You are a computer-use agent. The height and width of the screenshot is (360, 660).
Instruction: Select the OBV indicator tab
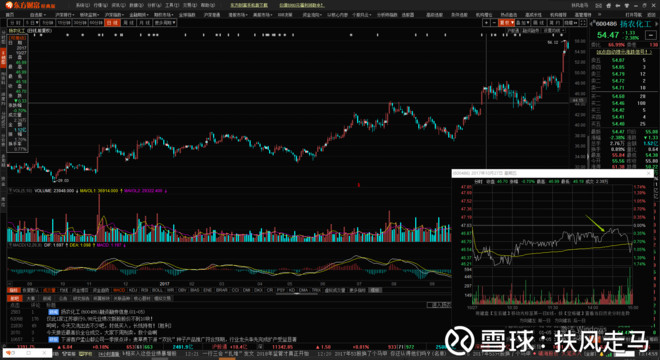tap(182, 290)
